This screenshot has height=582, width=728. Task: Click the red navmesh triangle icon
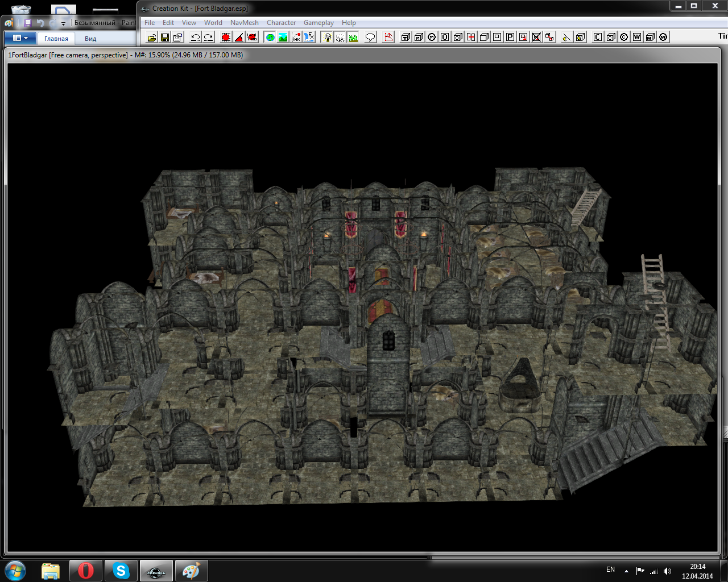(x=388, y=37)
